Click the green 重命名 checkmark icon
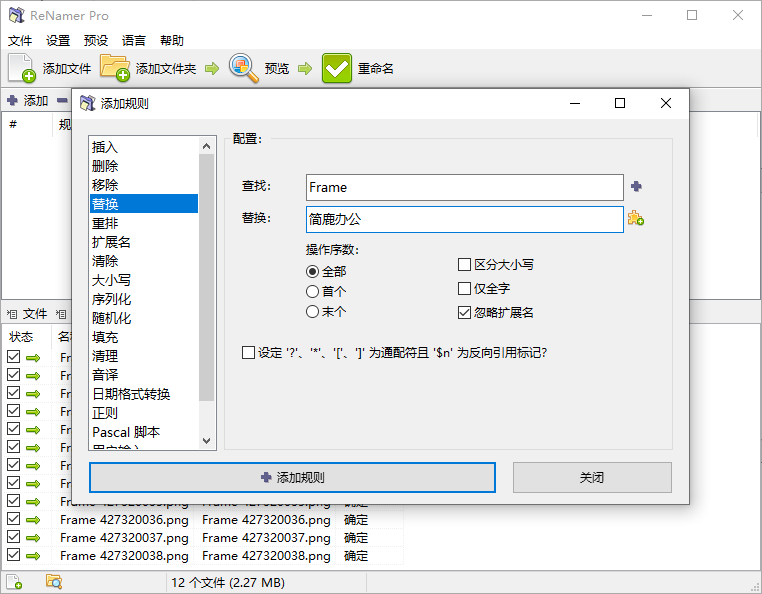Screen dimensions: 762x594 (337, 68)
